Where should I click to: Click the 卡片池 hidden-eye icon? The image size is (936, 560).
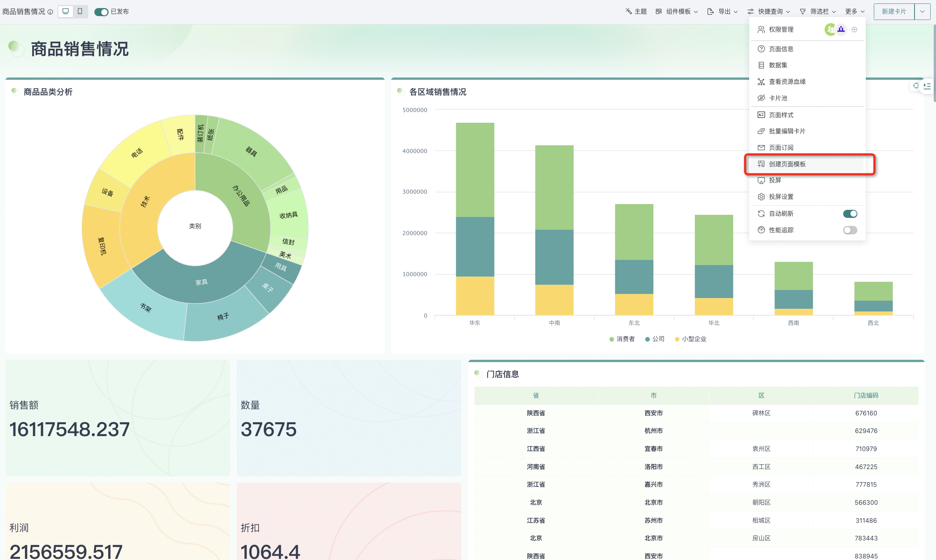pyautogui.click(x=761, y=98)
